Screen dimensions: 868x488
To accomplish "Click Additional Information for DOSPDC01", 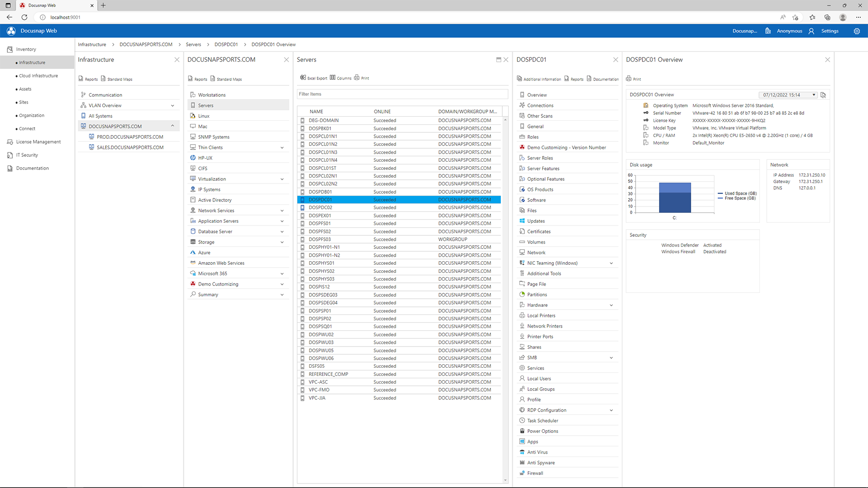I will [539, 79].
